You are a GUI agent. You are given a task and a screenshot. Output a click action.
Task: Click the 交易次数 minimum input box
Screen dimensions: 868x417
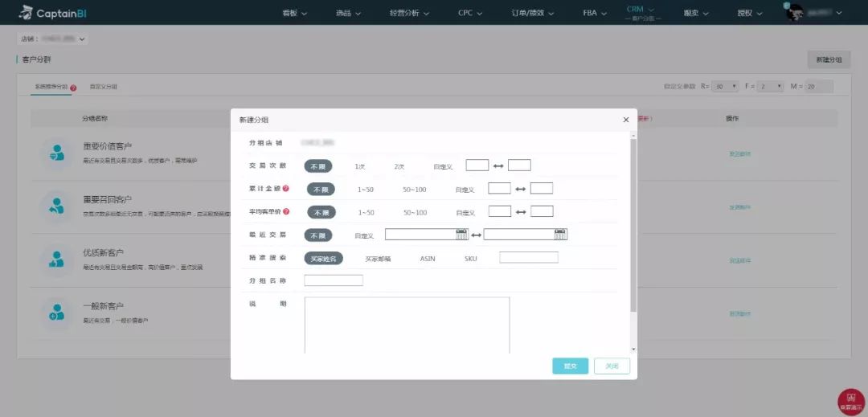(477, 165)
